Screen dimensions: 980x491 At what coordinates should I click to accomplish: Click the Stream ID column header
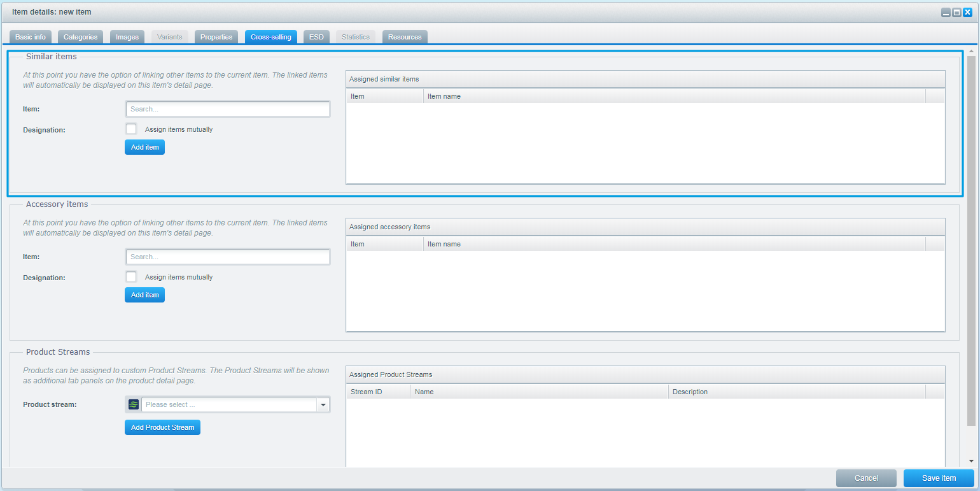pos(379,392)
